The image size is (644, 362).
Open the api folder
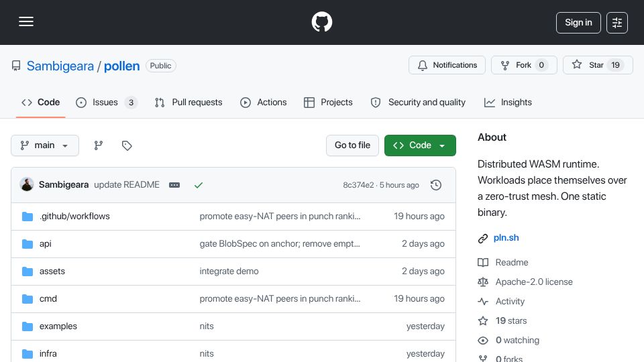(45, 244)
